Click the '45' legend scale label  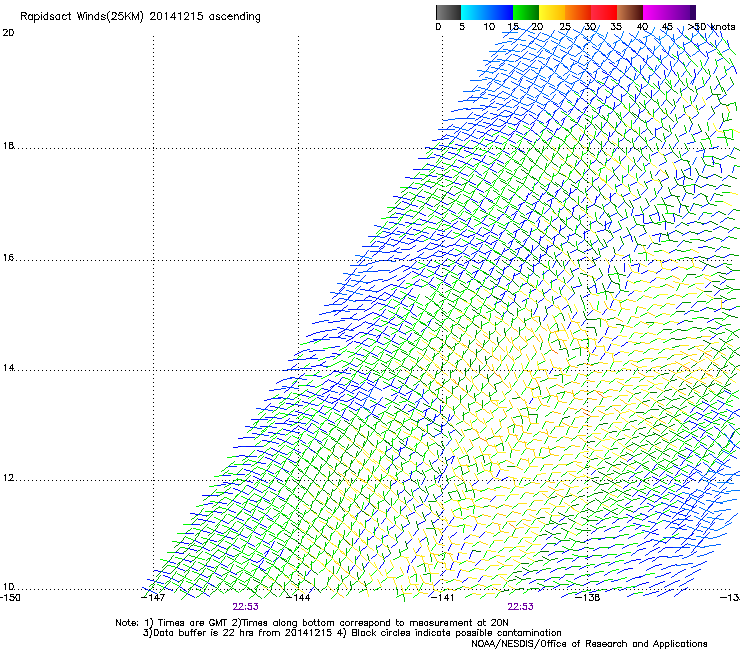coord(667,27)
